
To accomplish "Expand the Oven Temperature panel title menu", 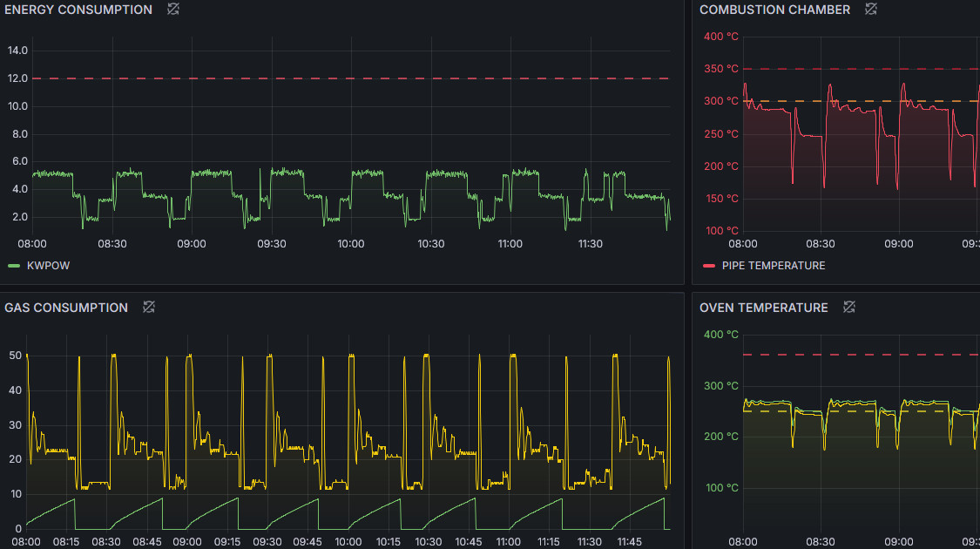I will point(763,308).
